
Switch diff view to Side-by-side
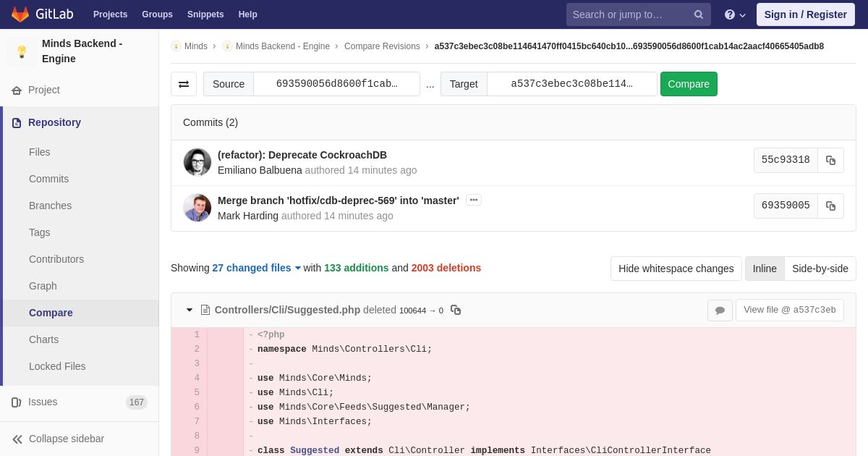(820, 269)
